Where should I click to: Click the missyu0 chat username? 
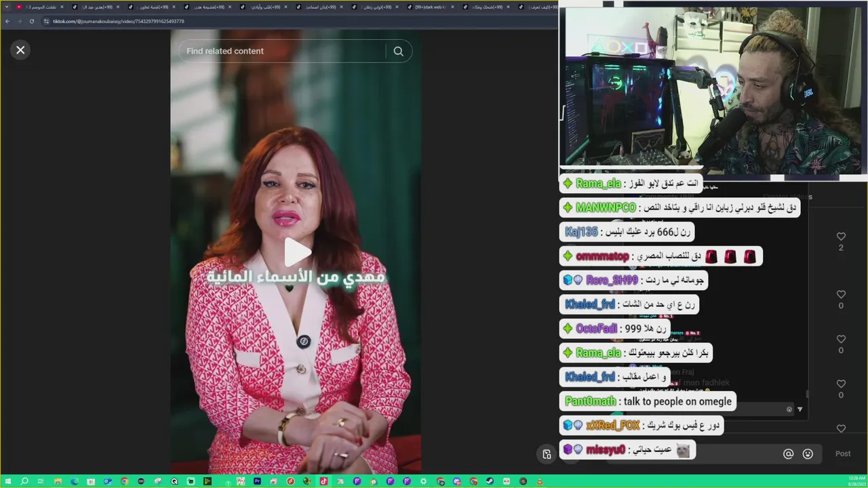tap(606, 449)
